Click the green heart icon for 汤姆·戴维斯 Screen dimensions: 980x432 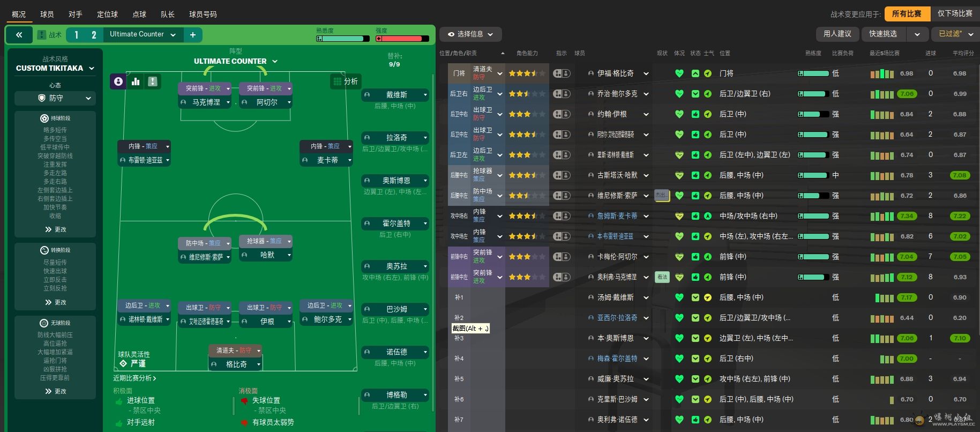click(679, 297)
